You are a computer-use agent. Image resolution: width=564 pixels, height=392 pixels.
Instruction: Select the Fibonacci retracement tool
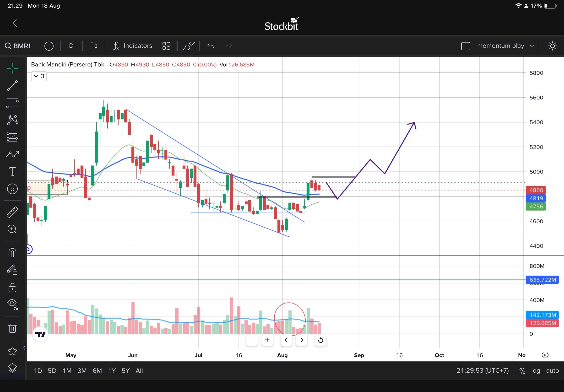pyautogui.click(x=12, y=103)
